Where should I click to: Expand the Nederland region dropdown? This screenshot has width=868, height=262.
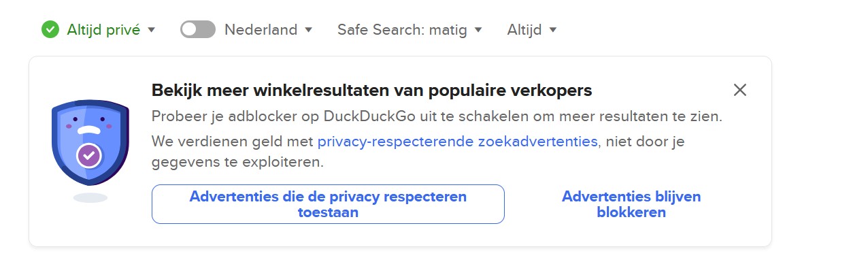point(269,30)
